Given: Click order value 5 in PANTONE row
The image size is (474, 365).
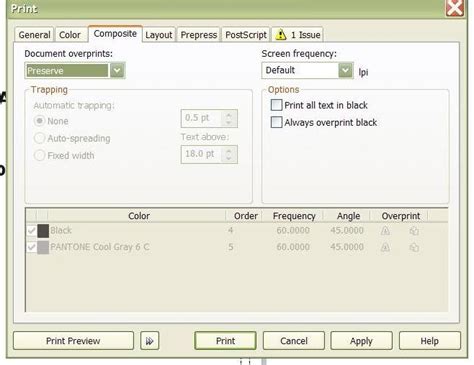Looking at the screenshot, I should [230, 247].
